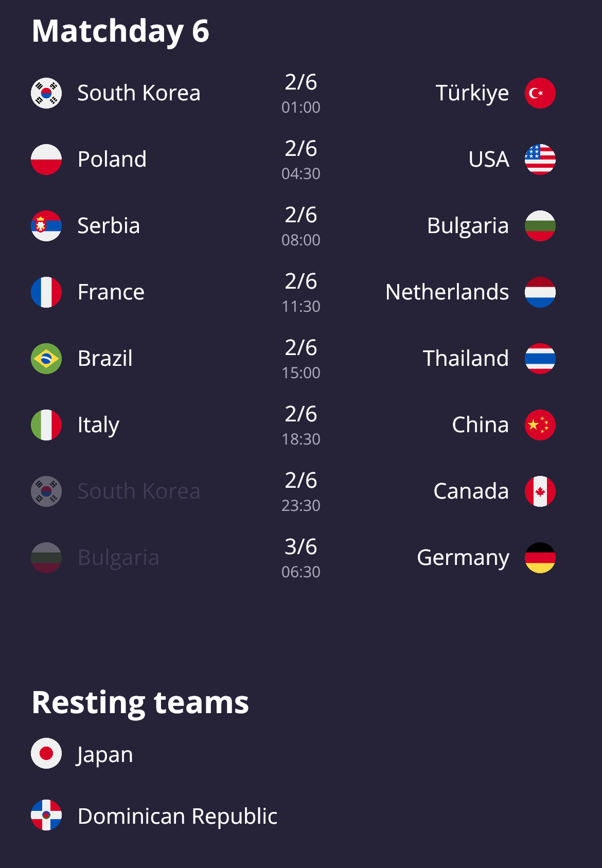The image size is (602, 868).
Task: Click the Dominican Republic flag icon
Action: click(46, 816)
